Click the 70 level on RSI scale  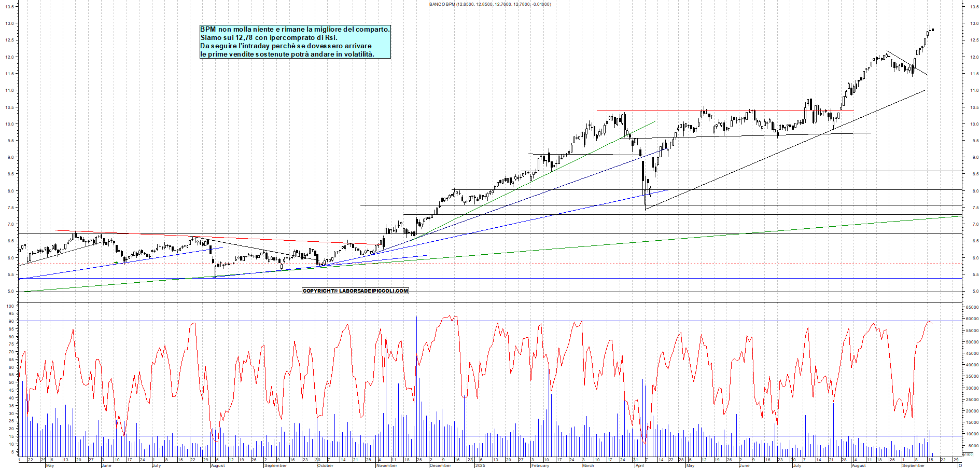(x=11, y=352)
